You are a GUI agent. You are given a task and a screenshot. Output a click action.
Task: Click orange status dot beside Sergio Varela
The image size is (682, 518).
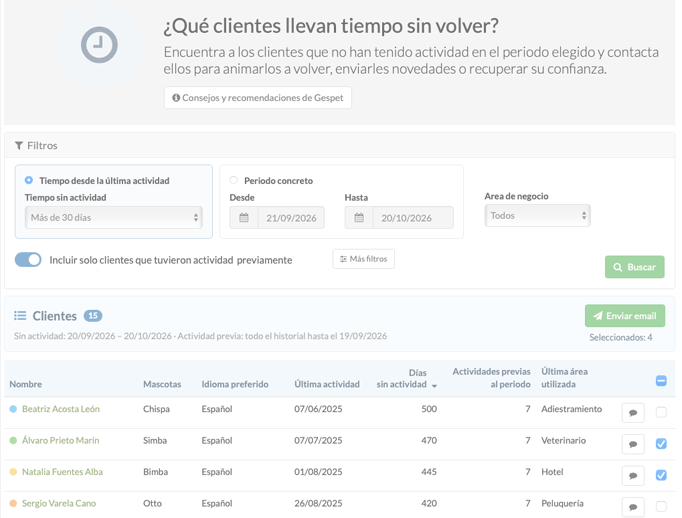click(x=13, y=503)
